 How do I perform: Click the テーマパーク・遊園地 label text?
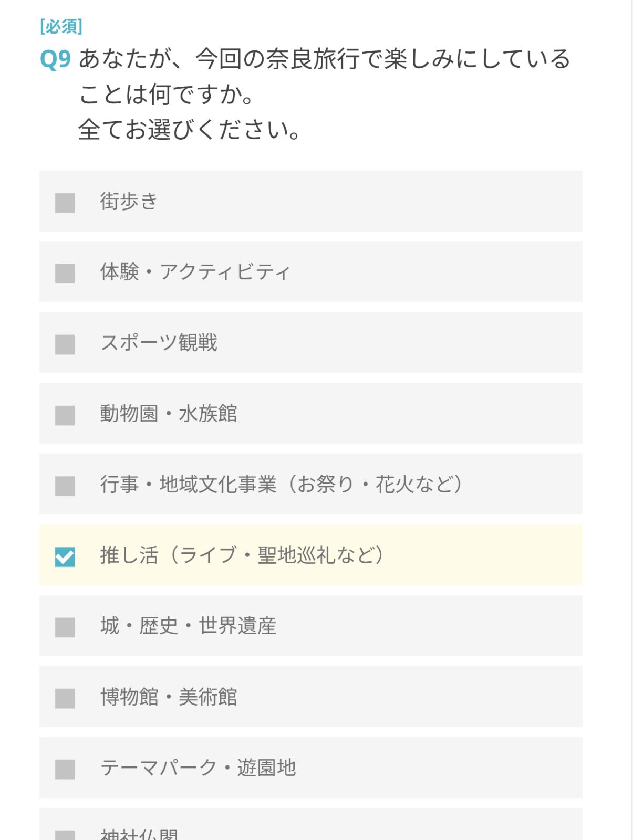click(x=198, y=768)
